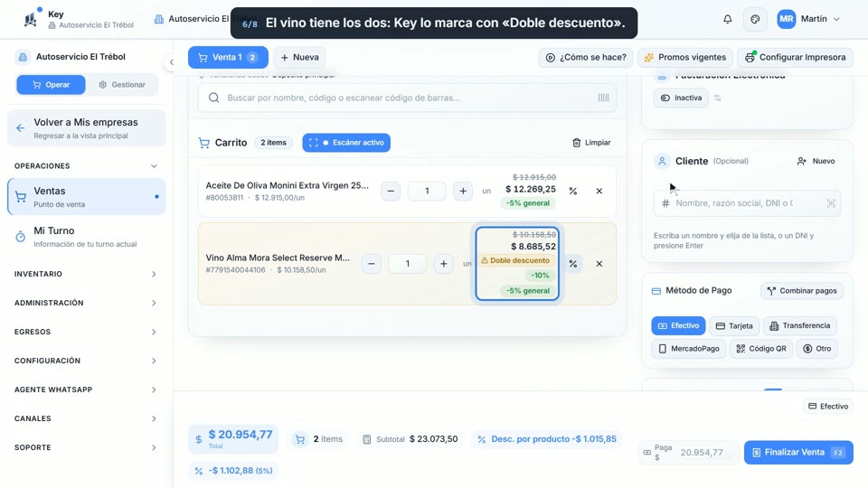
Task: Expand the CONFIGURACIÓN section
Action: click(x=87, y=361)
